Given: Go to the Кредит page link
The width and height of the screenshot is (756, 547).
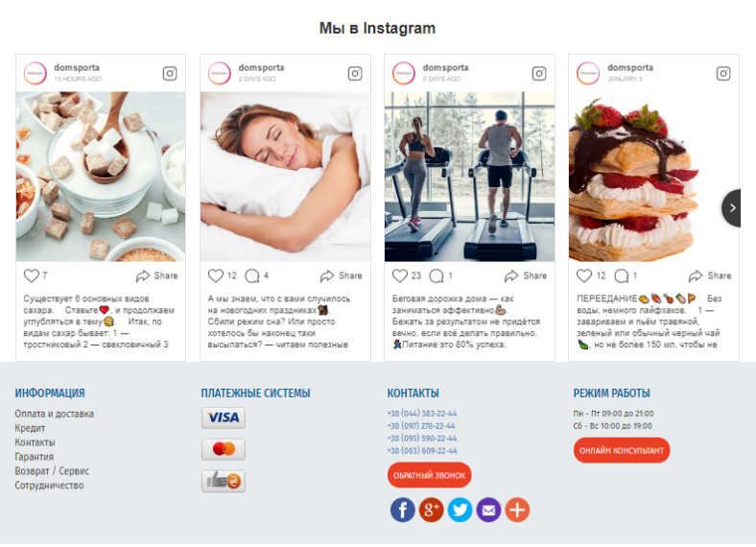Looking at the screenshot, I should [x=30, y=428].
